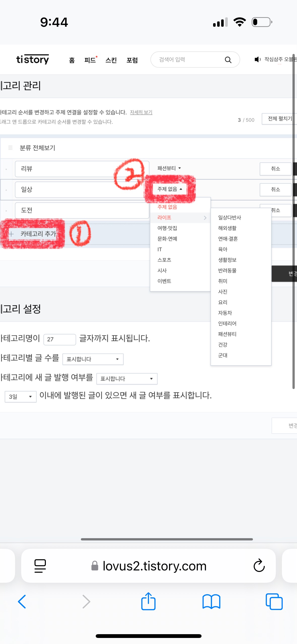This screenshot has width=297, height=644.
Task: Focus the 검색어 입력 search field
Action: [195, 60]
